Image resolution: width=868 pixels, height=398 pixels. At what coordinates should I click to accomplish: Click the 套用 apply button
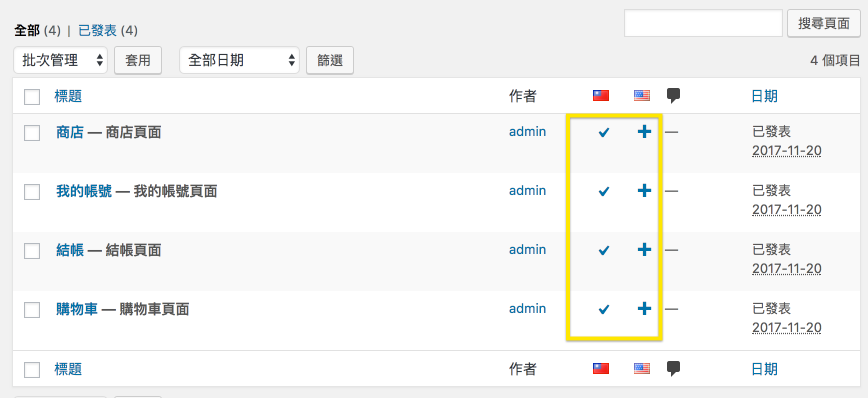pos(138,60)
